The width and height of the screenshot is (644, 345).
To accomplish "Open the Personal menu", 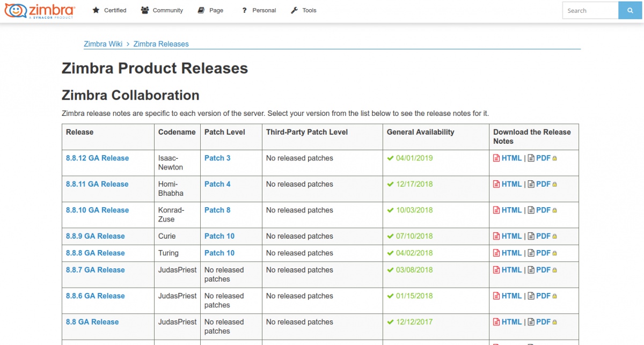I will [x=259, y=10].
